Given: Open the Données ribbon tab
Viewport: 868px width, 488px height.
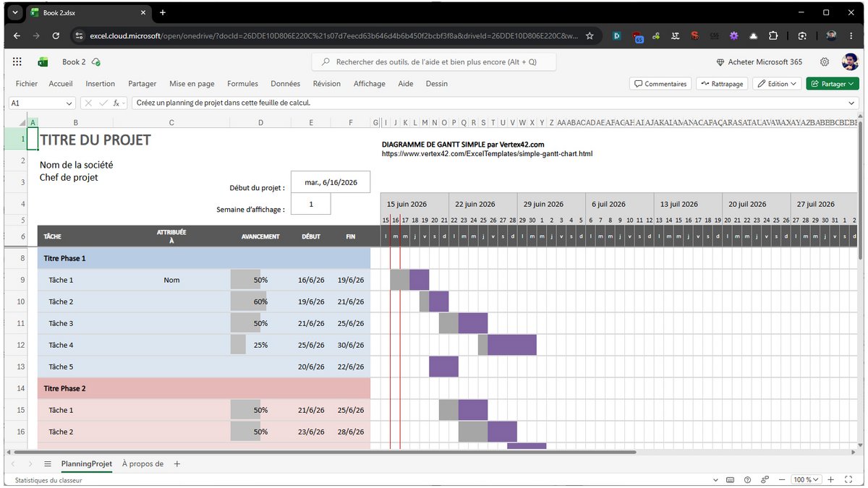Looking at the screenshot, I should point(285,84).
